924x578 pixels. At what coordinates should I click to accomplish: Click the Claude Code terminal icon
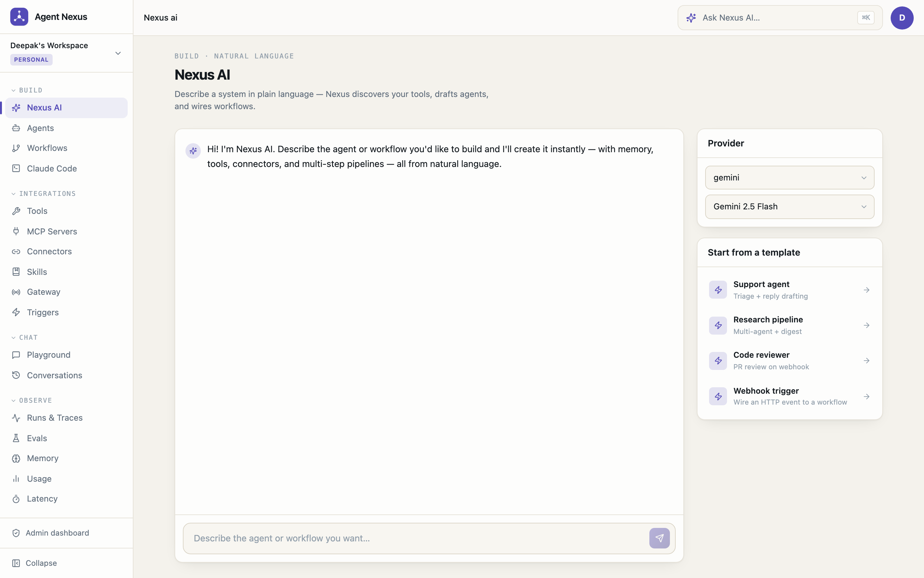tap(16, 169)
